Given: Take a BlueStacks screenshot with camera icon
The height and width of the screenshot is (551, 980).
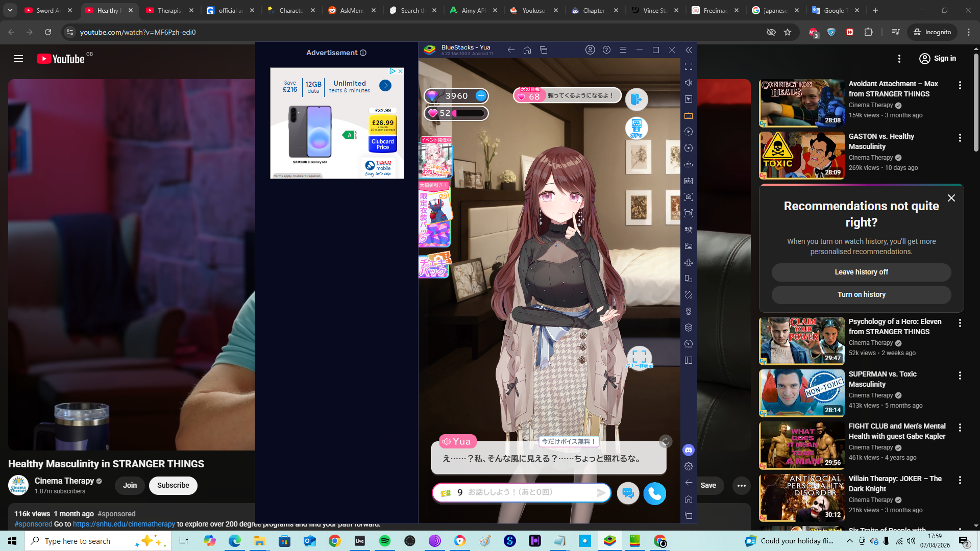Looking at the screenshot, I should [x=689, y=197].
